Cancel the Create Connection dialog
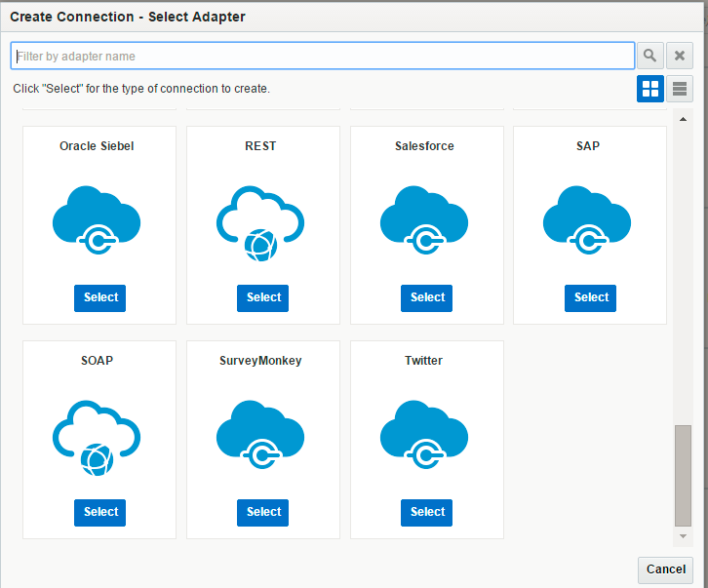The width and height of the screenshot is (708, 588). coord(665,569)
